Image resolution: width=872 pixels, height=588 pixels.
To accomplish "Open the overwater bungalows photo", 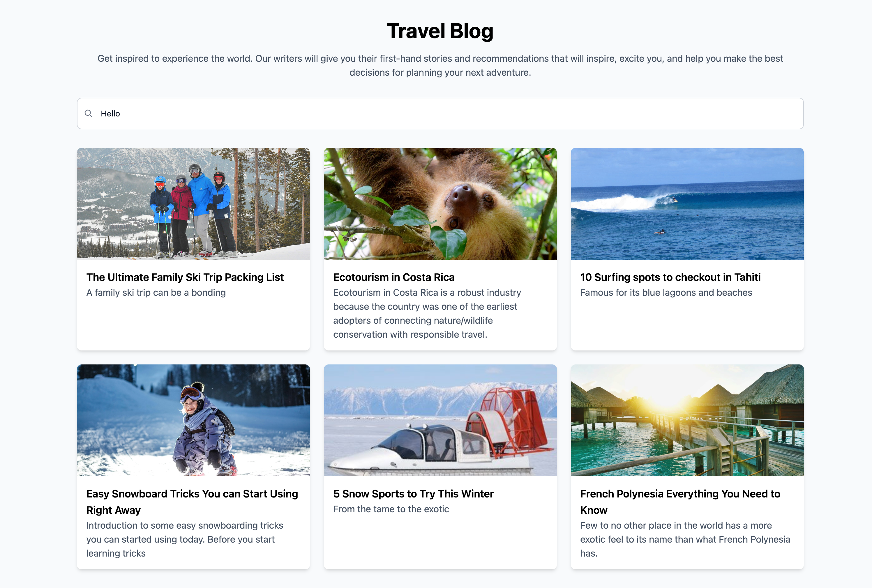I will [x=687, y=420].
